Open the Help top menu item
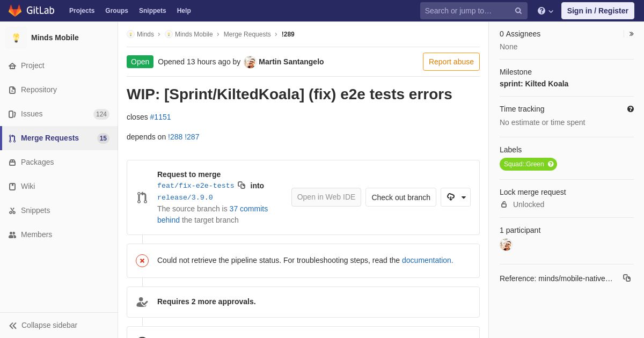The width and height of the screenshot is (644, 338). pyautogui.click(x=184, y=11)
